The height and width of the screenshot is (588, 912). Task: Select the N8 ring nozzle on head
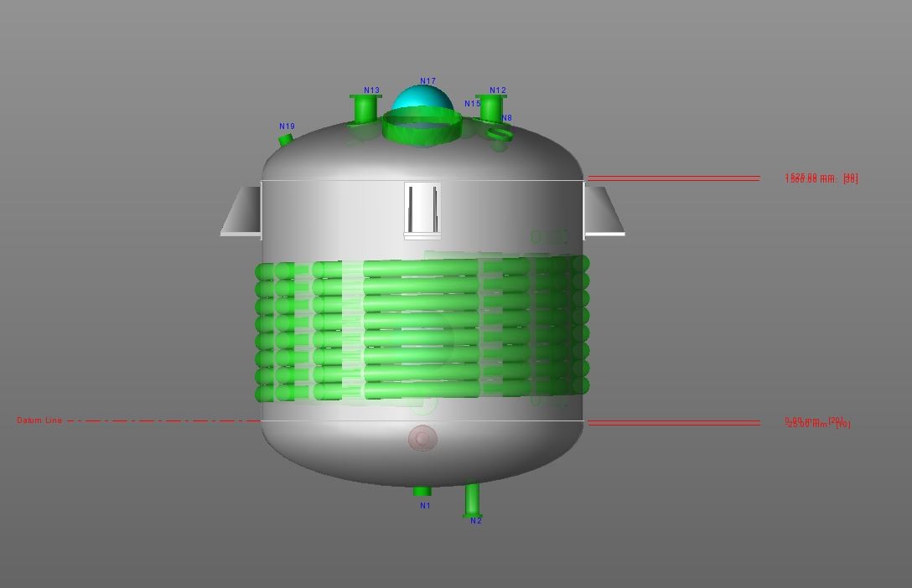click(500, 133)
